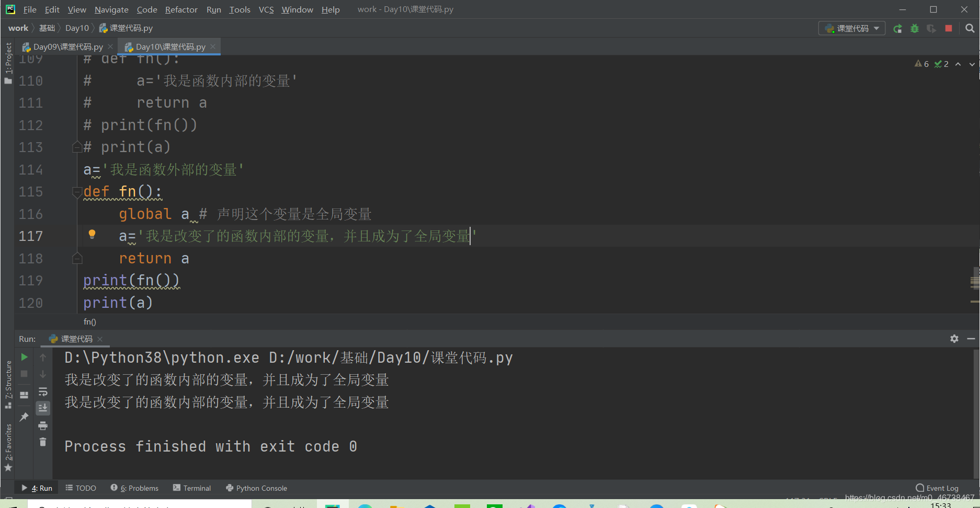Click line number 117 in gutter
Screen dimensions: 980x508
(31, 236)
